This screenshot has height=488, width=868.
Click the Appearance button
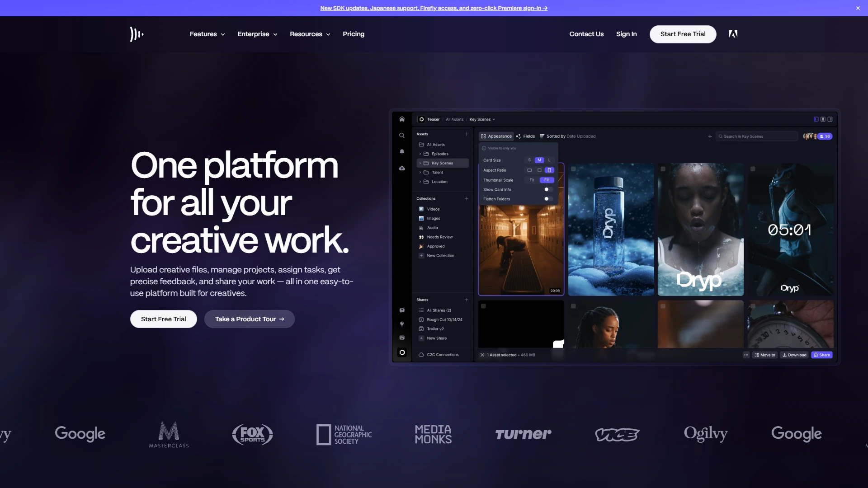(496, 136)
